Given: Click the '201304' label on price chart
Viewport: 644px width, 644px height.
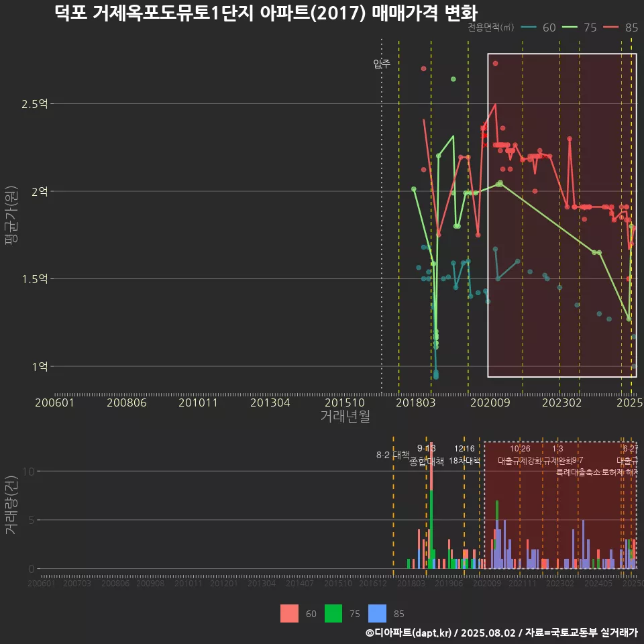Looking at the screenshot, I should pos(270,402).
